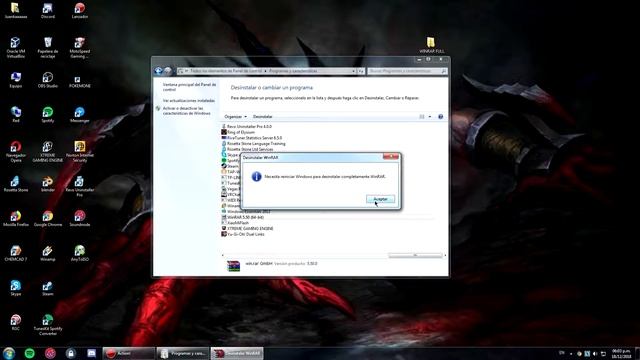Select Rosetta Stone Language Training entry

coord(253,144)
